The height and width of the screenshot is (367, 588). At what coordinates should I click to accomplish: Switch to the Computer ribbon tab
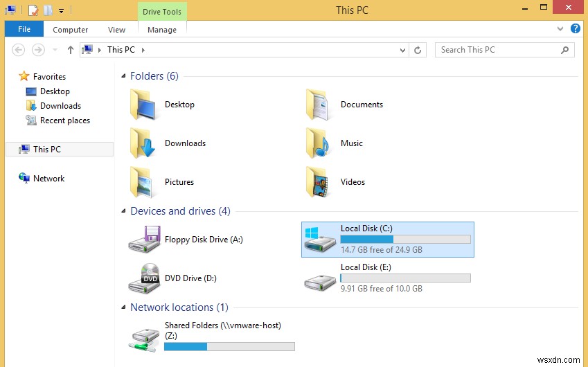tap(70, 30)
